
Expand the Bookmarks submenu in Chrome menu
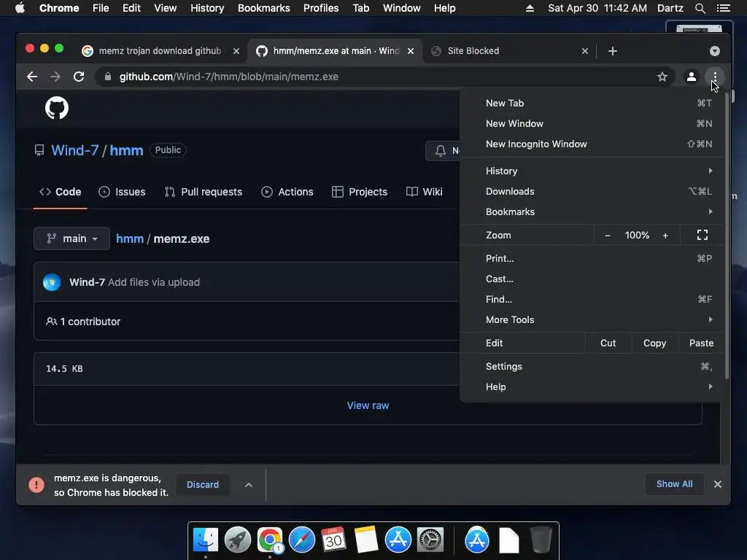pyautogui.click(x=592, y=211)
